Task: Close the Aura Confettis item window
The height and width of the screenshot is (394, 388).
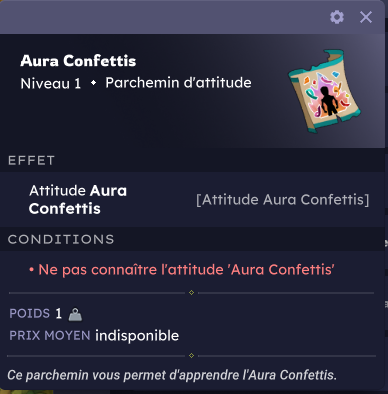Action: [366, 17]
